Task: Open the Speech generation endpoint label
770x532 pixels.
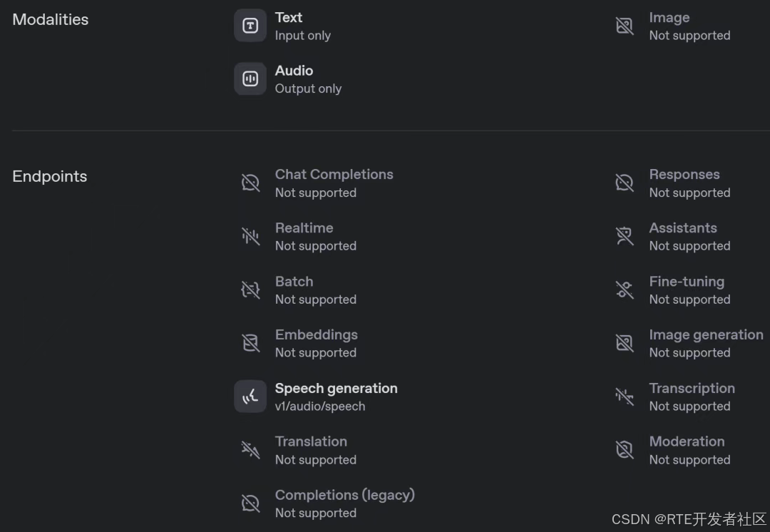Action: (336, 389)
